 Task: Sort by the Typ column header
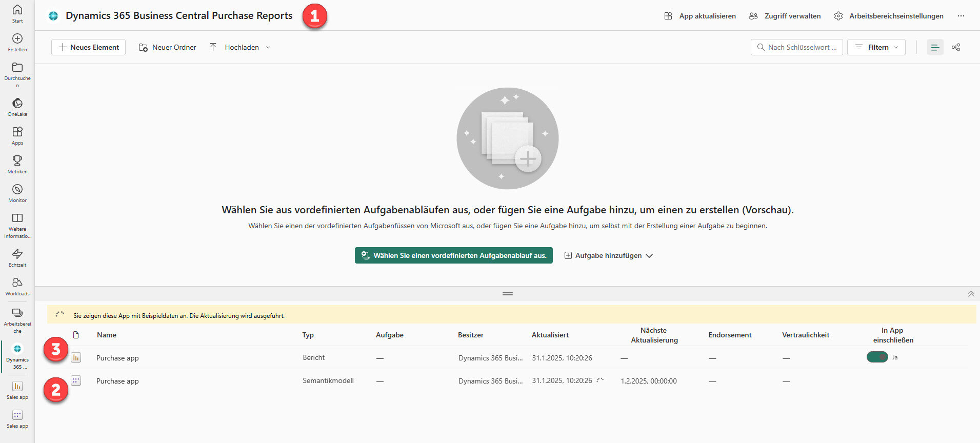tap(308, 335)
